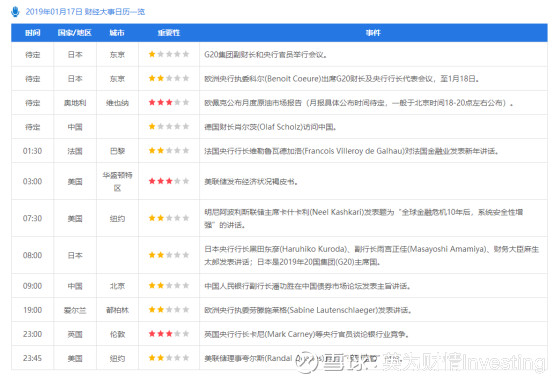Viewport: 554px width, 377px height.
Task: Click star rating of the Benoit Coeure row
Action: coord(169,78)
